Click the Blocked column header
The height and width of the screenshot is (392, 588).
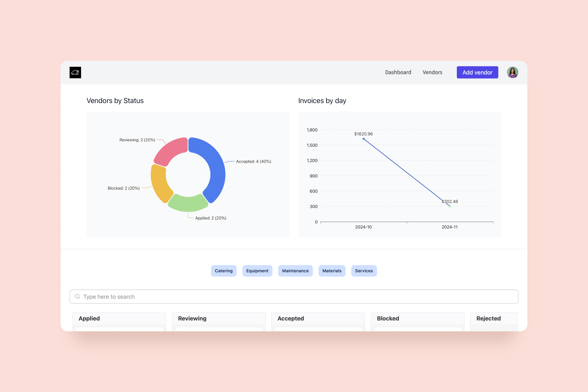tap(388, 318)
